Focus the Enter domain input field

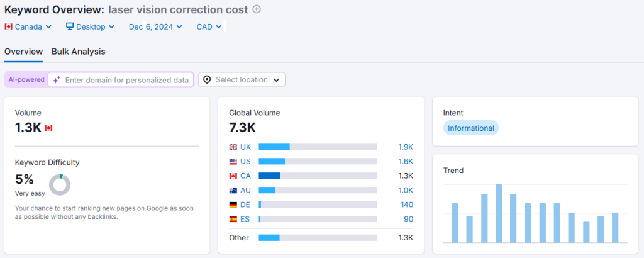(x=127, y=80)
